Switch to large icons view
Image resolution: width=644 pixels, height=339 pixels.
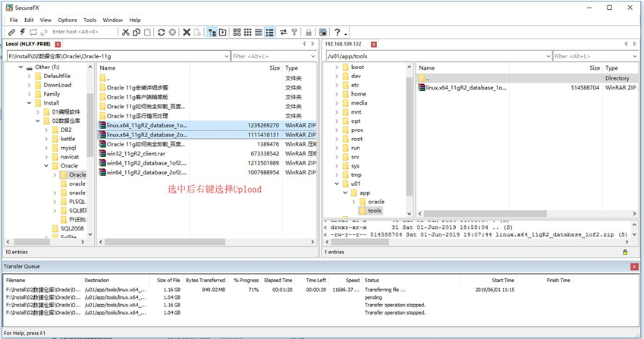pos(237,32)
